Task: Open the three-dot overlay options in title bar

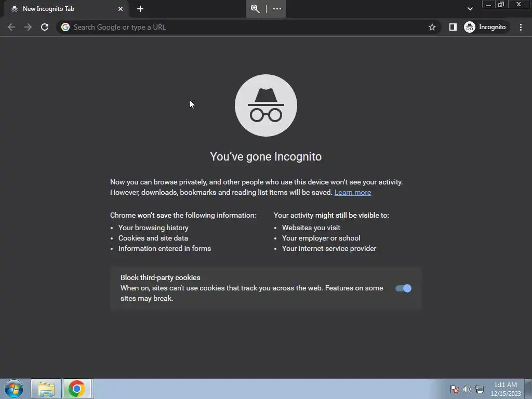Action: (x=277, y=9)
